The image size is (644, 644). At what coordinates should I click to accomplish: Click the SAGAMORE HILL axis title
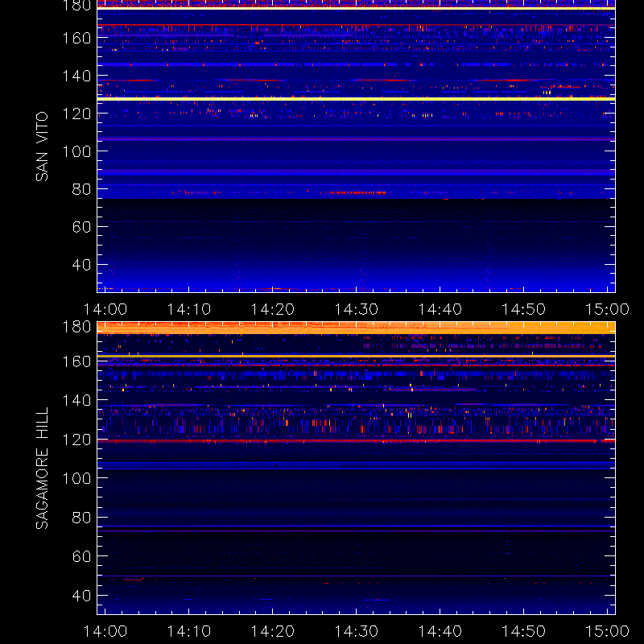[42, 469]
